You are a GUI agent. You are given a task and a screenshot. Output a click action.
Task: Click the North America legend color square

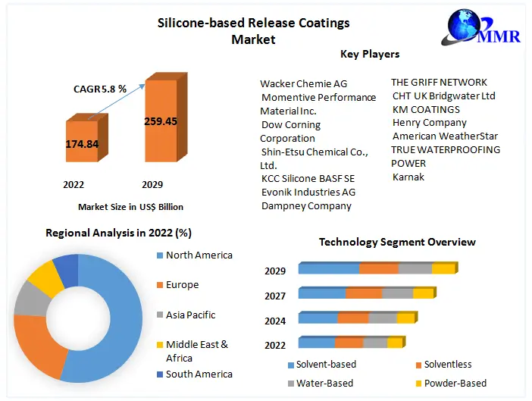[x=159, y=255]
